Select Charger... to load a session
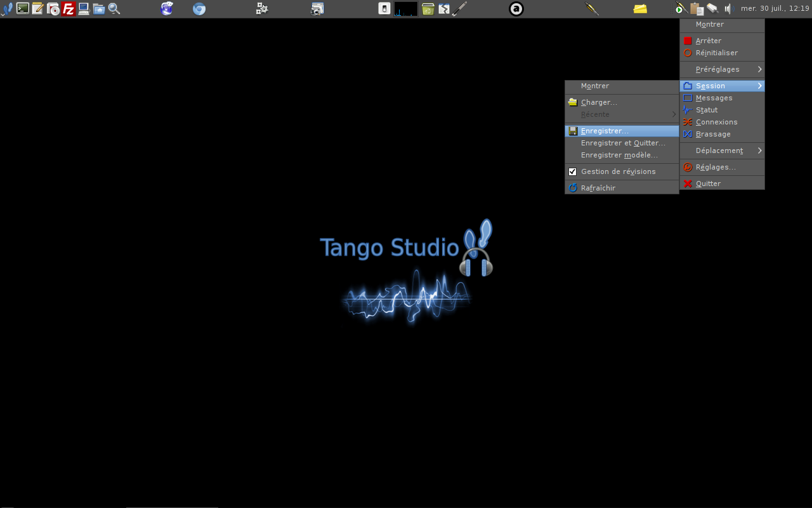Screen dimensions: 812x508 (599, 102)
